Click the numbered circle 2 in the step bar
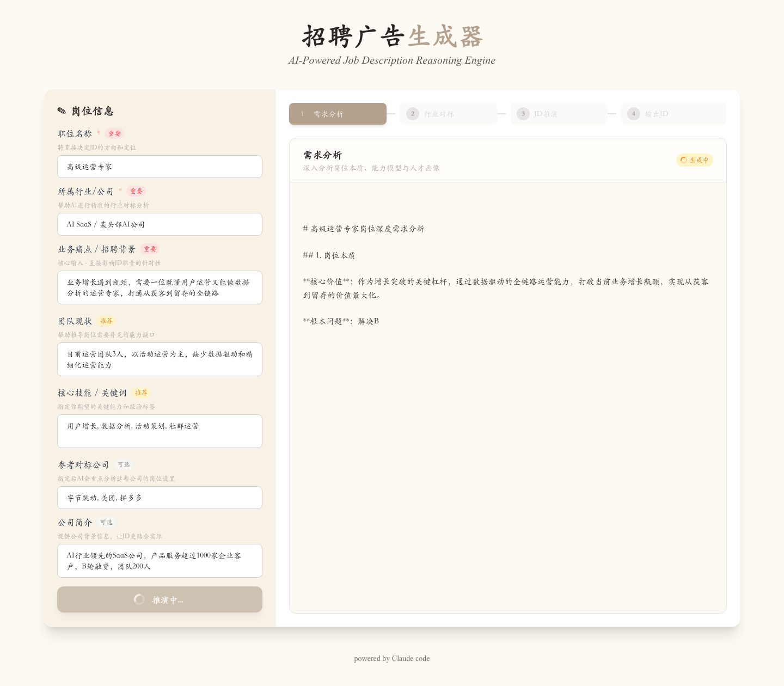The height and width of the screenshot is (686, 784). (413, 114)
